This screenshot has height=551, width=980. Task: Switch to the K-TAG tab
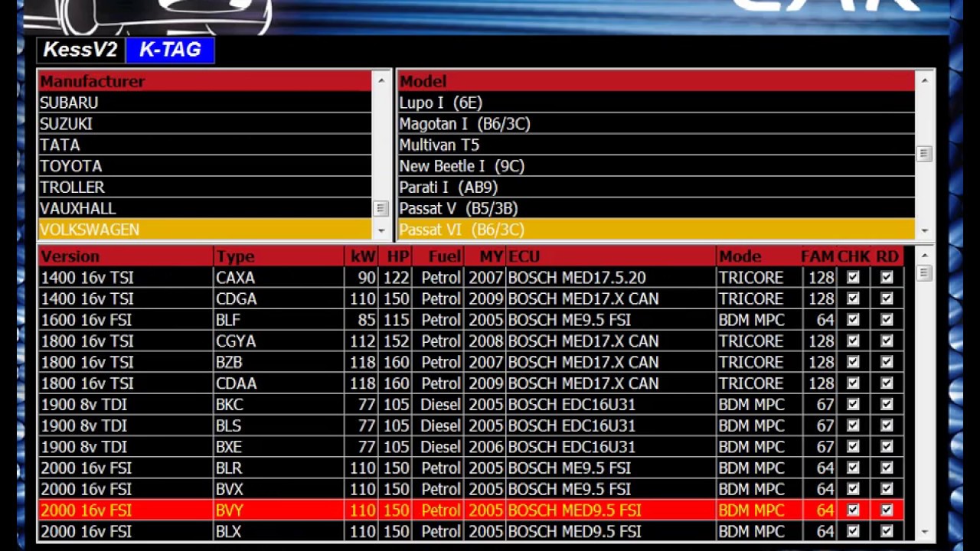click(170, 51)
